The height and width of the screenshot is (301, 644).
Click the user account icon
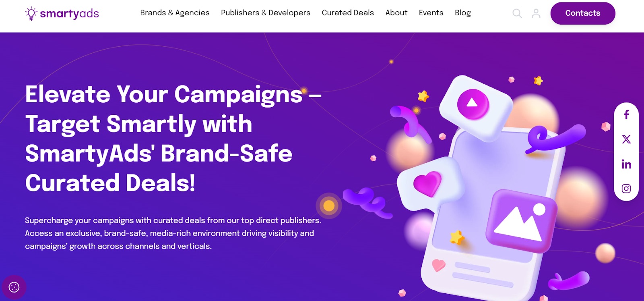pyautogui.click(x=536, y=14)
